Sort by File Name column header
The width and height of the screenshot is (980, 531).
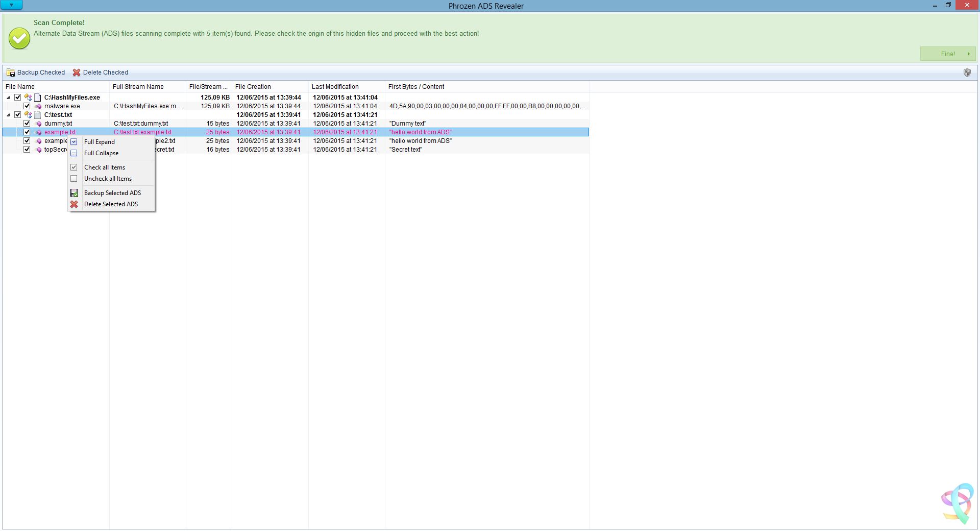pos(56,87)
